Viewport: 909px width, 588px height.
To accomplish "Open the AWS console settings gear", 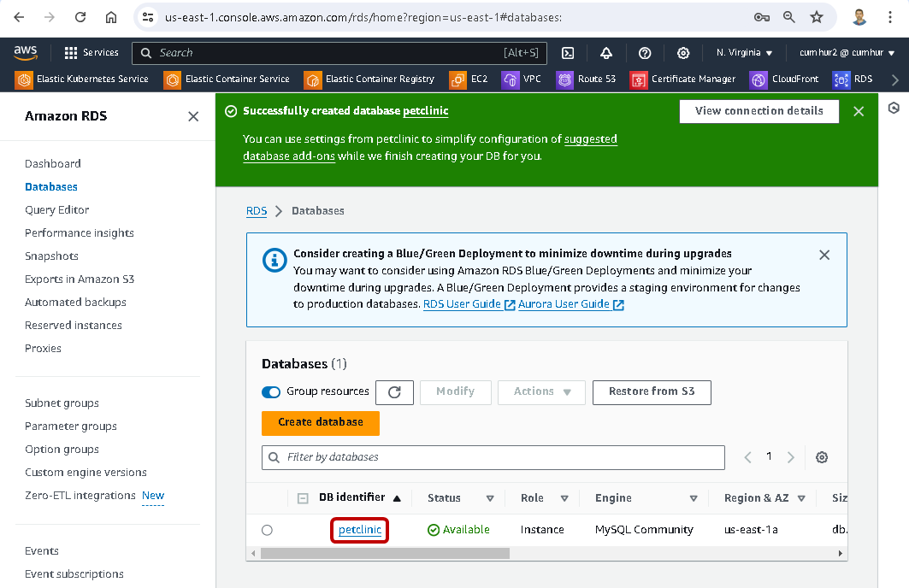I will tap(683, 53).
